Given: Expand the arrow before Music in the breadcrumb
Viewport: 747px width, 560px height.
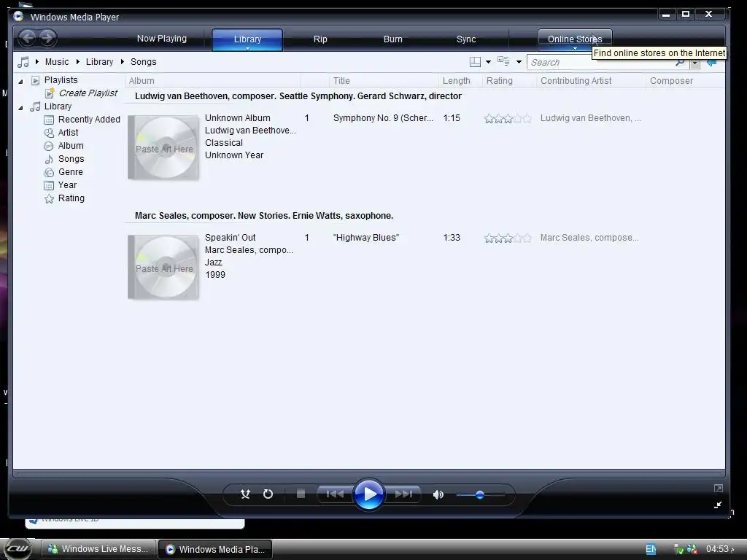Looking at the screenshot, I should [36, 62].
